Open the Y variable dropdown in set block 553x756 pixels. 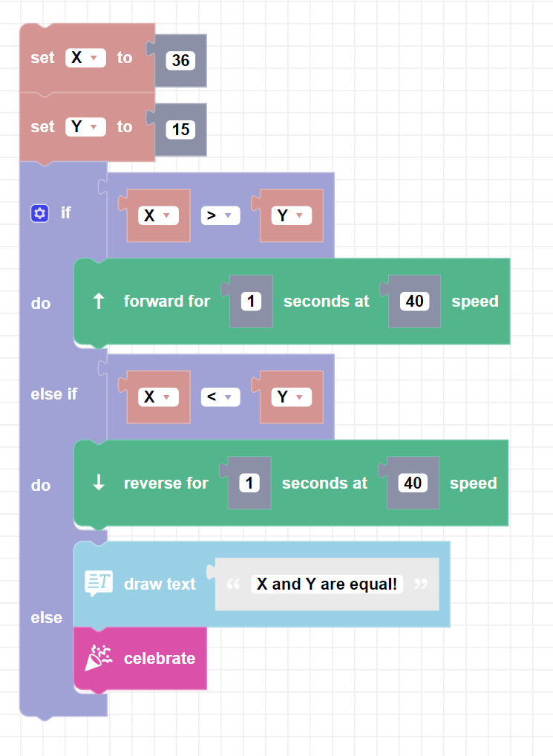point(86,127)
